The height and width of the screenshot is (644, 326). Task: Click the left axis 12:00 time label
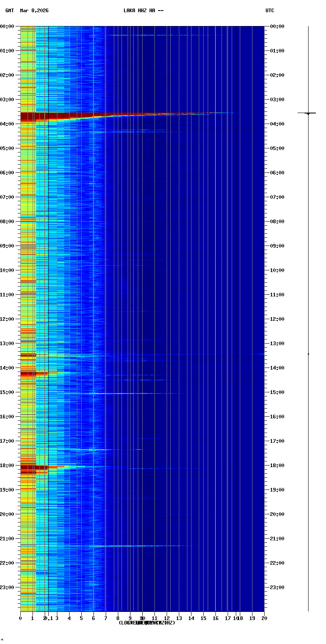click(x=7, y=319)
